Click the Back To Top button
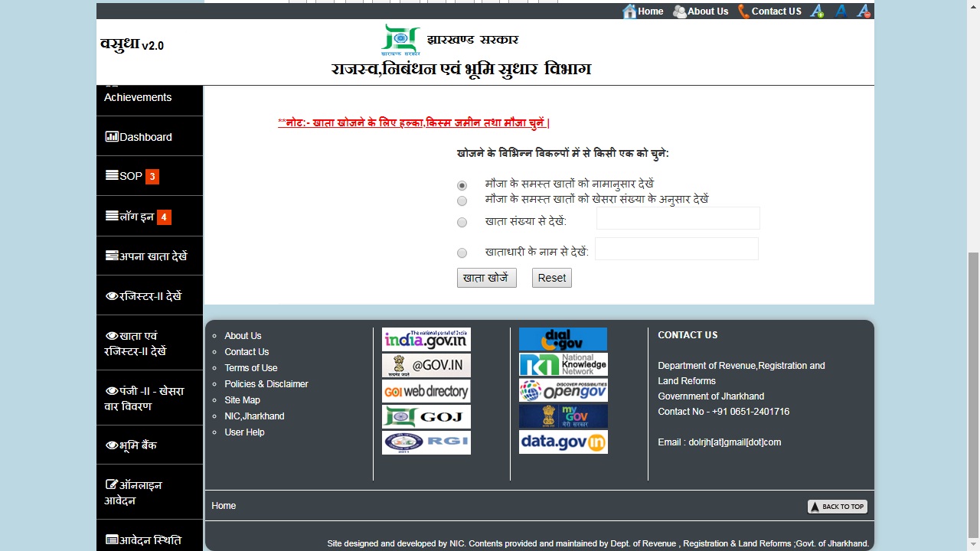 pyautogui.click(x=837, y=507)
